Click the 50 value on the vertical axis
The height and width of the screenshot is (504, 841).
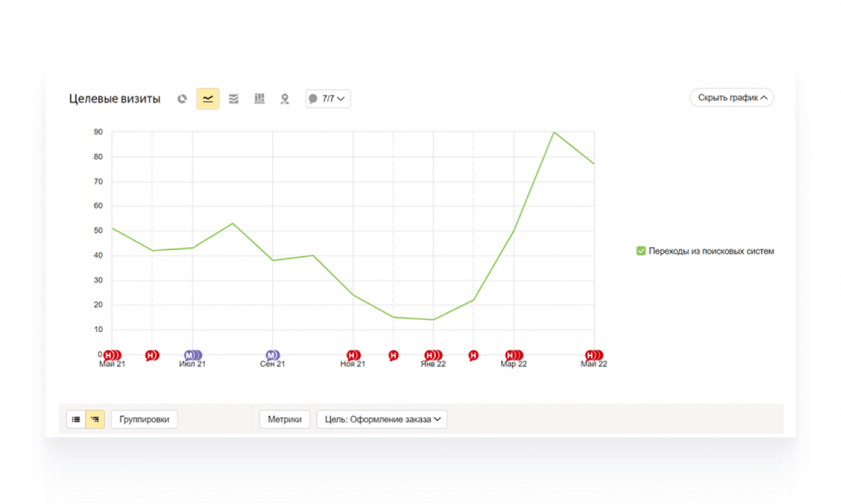tap(99, 231)
